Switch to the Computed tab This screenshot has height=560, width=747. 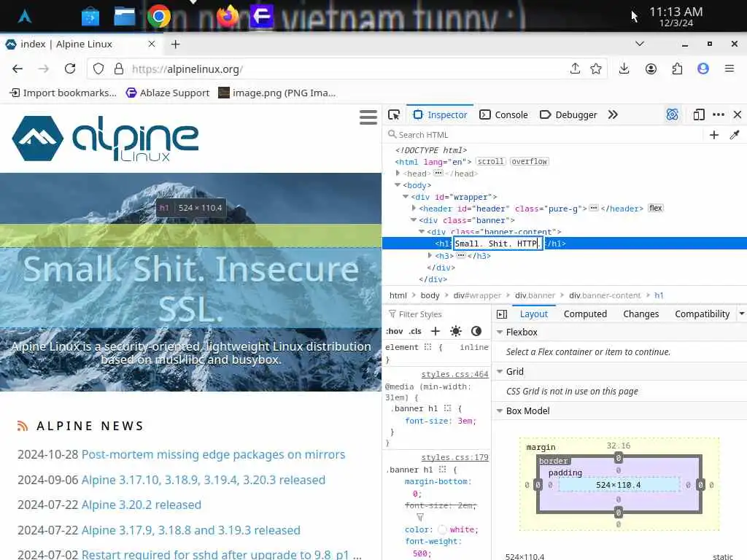(585, 314)
